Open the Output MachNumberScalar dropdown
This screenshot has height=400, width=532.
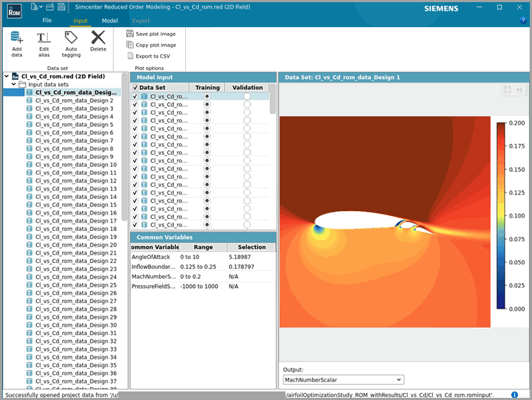pyautogui.click(x=343, y=380)
